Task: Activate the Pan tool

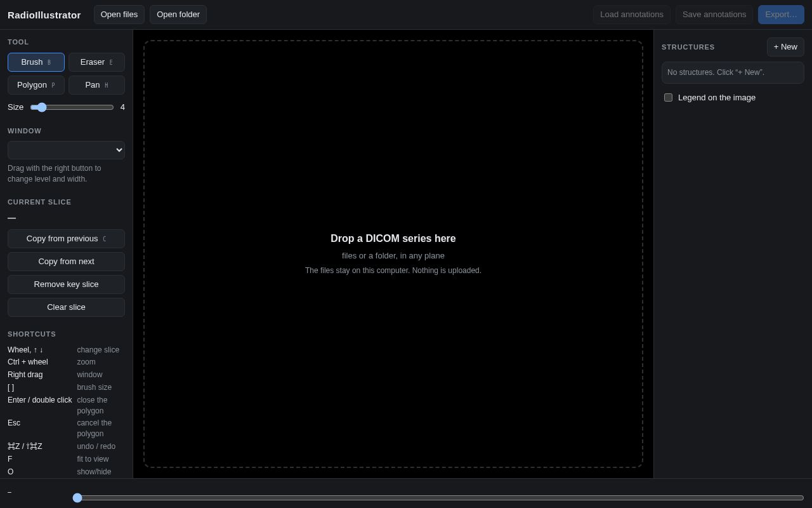Action: (x=96, y=85)
